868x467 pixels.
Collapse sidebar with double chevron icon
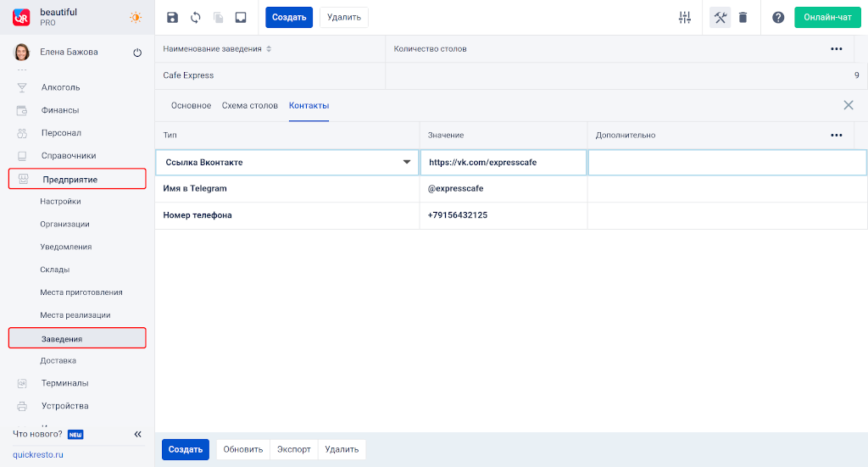click(138, 434)
